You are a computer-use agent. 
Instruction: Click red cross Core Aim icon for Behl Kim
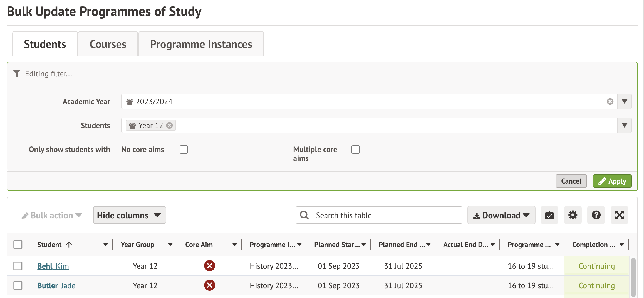(209, 266)
